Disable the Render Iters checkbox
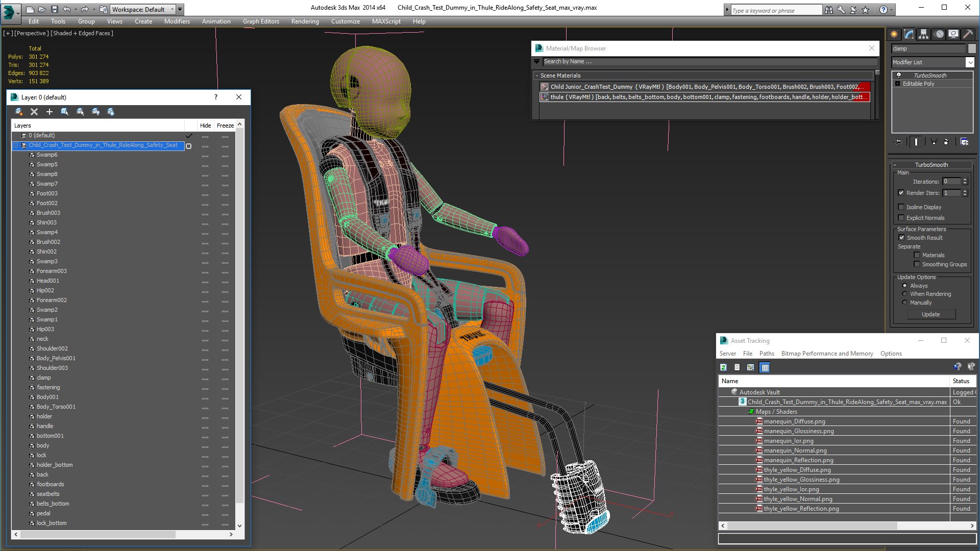Viewport: 980px width, 551px height. 901,193
